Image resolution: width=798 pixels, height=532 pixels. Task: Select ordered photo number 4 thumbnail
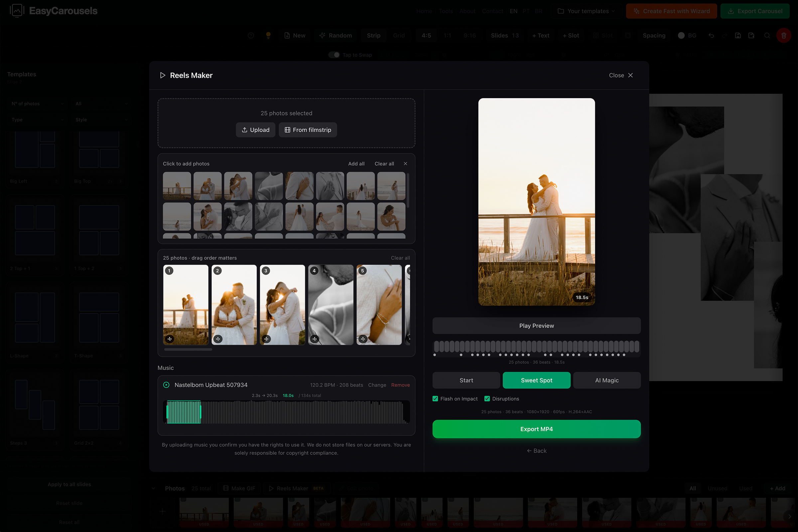click(331, 305)
